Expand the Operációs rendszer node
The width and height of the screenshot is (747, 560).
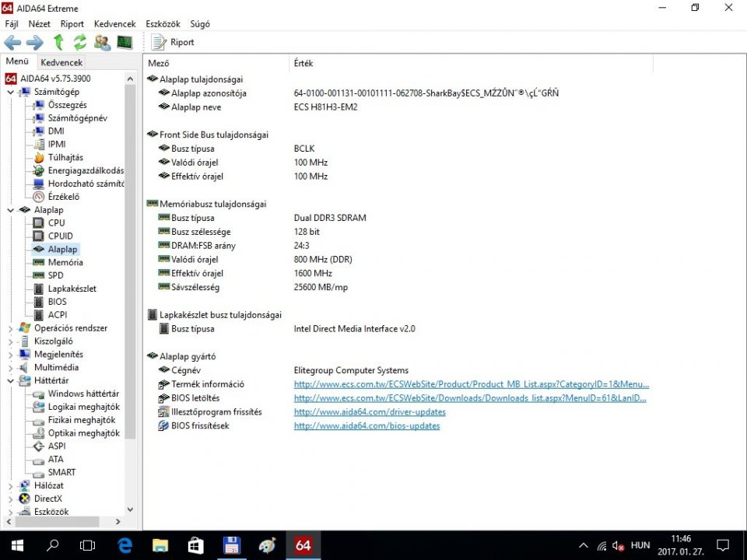pos(10,328)
